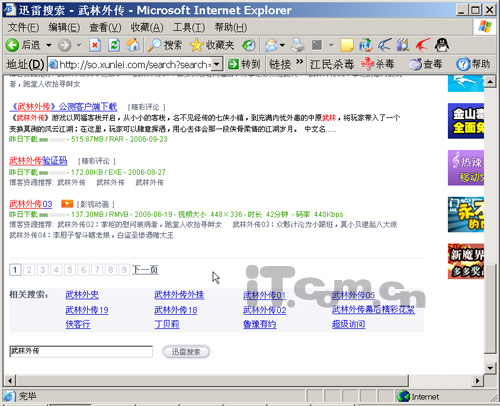
Task: Open related search 武林外传18
Action: click(x=176, y=310)
